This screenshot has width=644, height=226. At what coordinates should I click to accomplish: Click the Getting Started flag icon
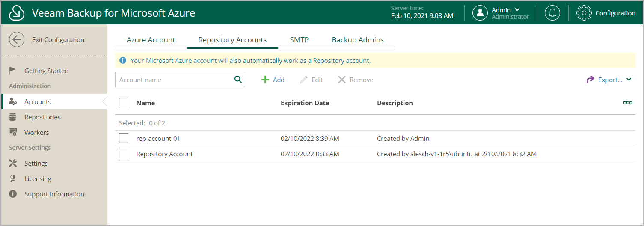coord(13,71)
